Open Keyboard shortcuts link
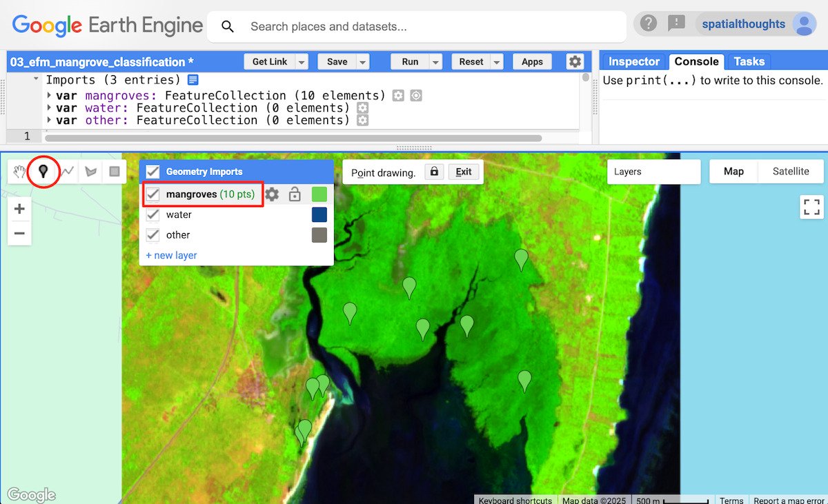Screen dimensions: 828x504 coord(515,500)
